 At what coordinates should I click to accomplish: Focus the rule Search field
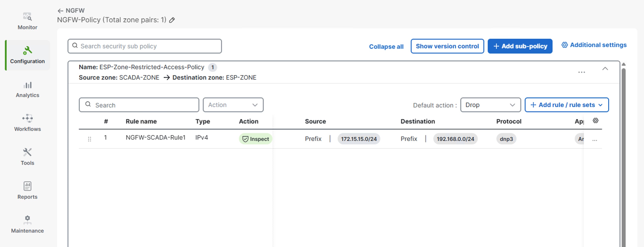pos(139,105)
